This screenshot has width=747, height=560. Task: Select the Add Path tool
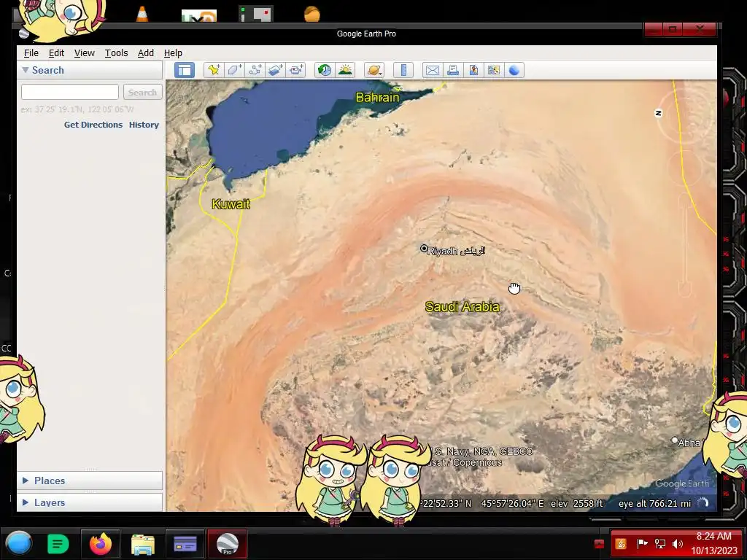pos(255,71)
